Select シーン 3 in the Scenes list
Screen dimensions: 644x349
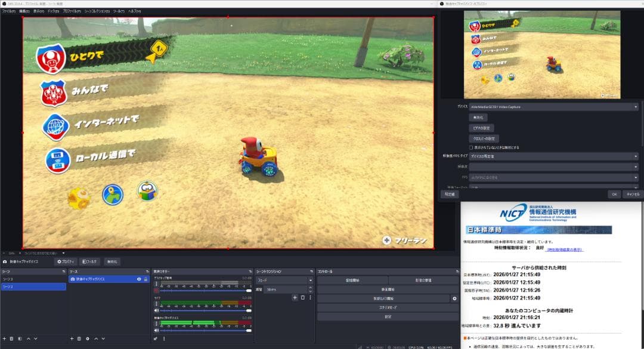(x=33, y=279)
